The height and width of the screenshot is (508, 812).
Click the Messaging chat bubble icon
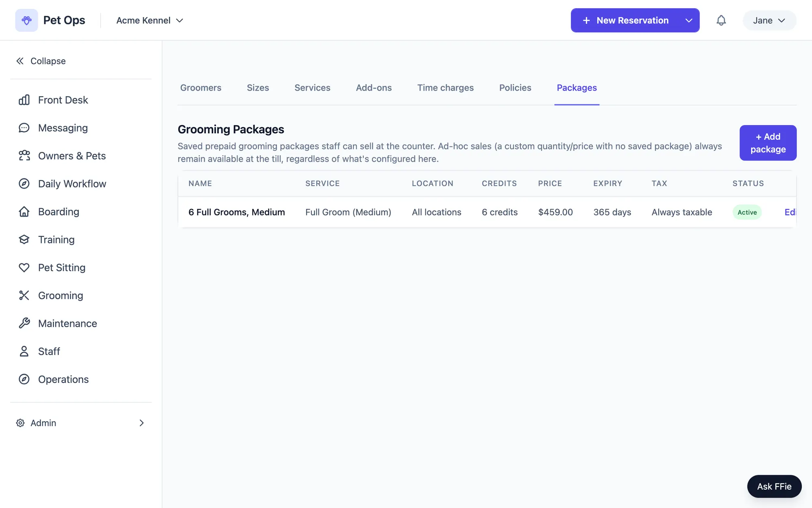coord(24,128)
